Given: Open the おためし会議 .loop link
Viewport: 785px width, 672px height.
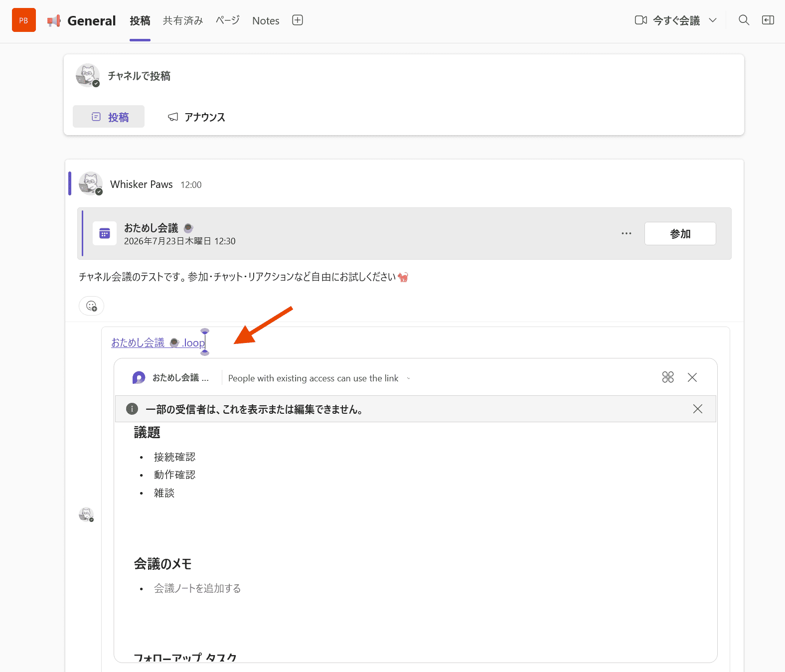Looking at the screenshot, I should pyautogui.click(x=158, y=342).
